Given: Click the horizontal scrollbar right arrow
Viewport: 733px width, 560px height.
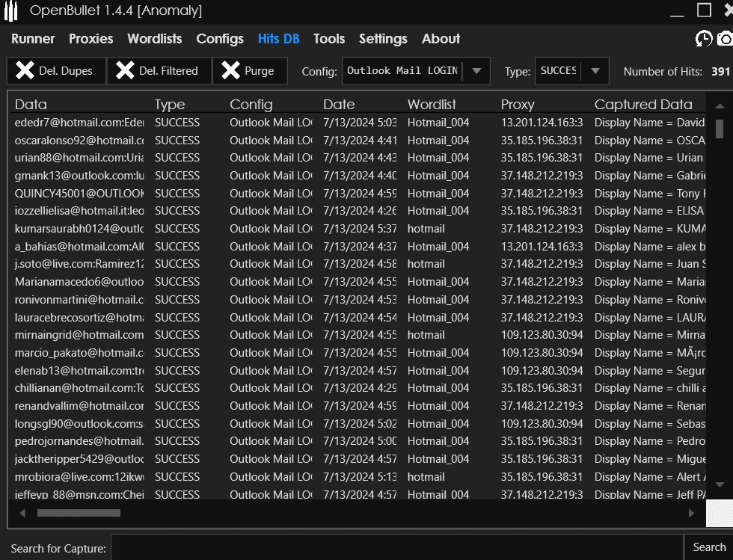Looking at the screenshot, I should (x=691, y=513).
